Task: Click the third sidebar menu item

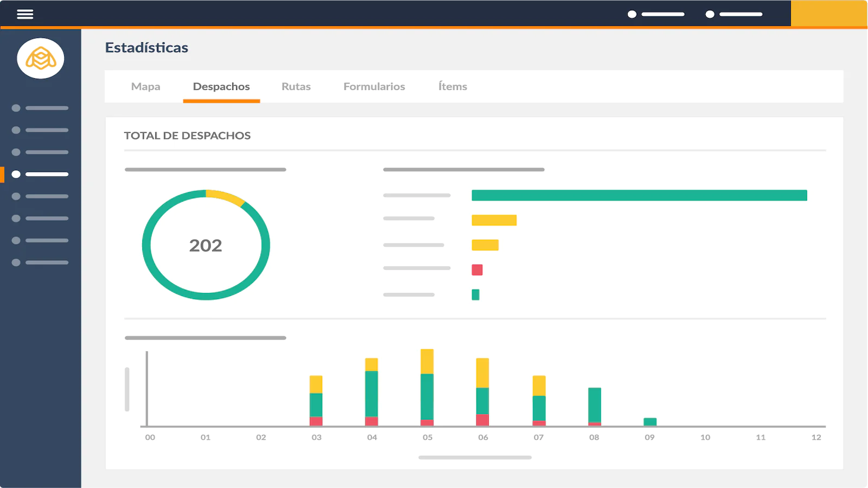Action: coord(40,152)
